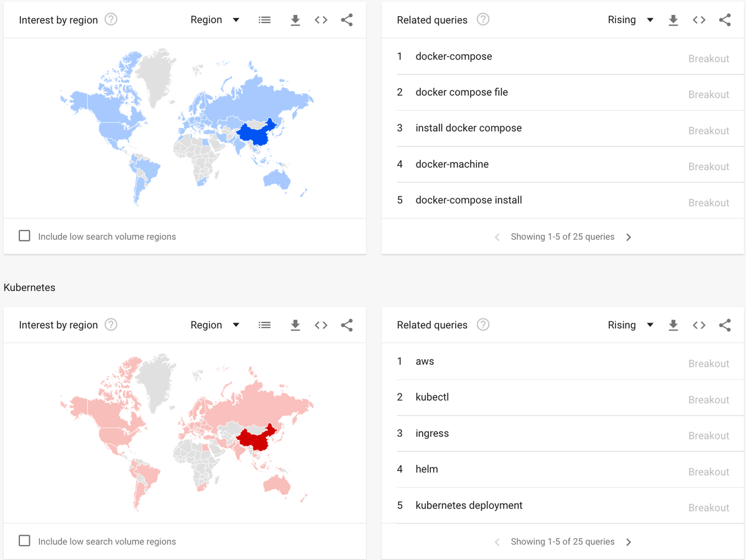Download the Interest by region data as CSV
The width and height of the screenshot is (746, 560).
pyautogui.click(x=295, y=19)
